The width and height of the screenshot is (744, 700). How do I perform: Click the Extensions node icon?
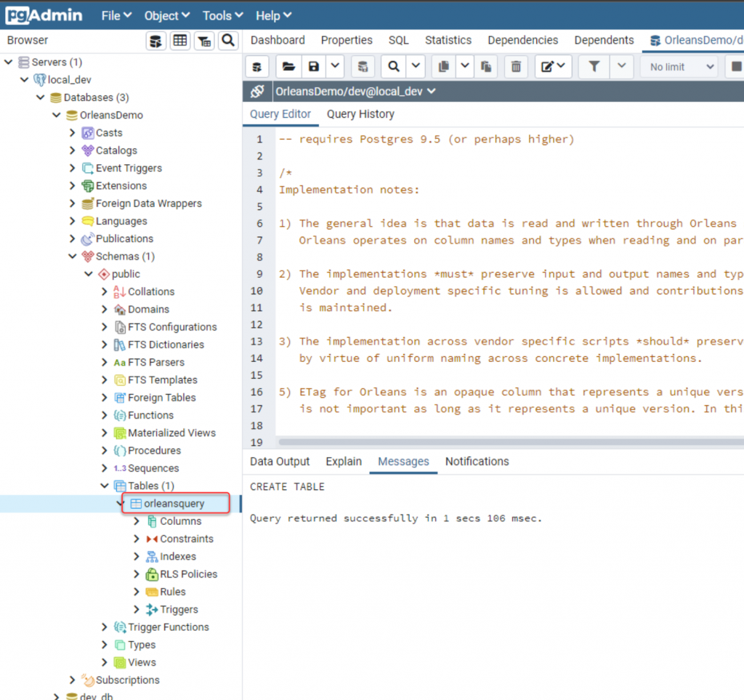pyautogui.click(x=87, y=186)
